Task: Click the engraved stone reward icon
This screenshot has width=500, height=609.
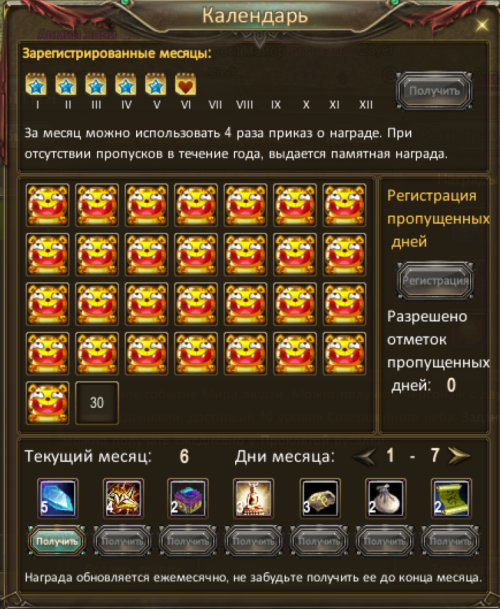Action: [x=320, y=498]
